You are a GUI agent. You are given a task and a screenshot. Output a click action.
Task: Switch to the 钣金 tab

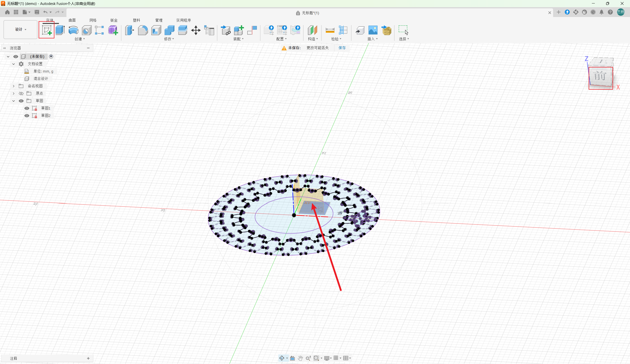114,20
